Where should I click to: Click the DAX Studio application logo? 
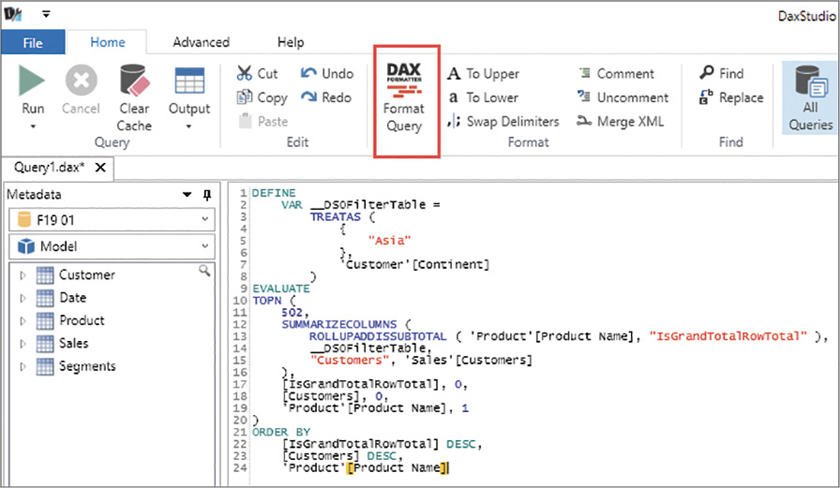pos(12,14)
